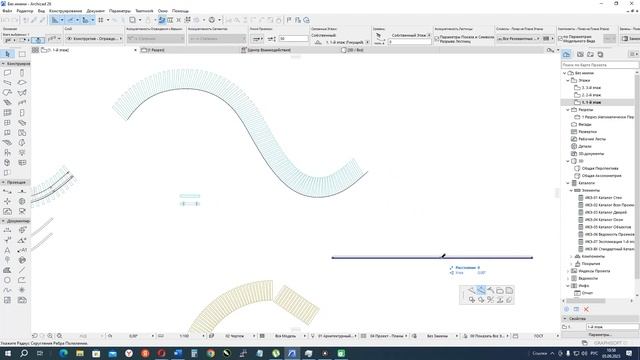
Task: Open the Документ menu
Action: (x=96, y=11)
